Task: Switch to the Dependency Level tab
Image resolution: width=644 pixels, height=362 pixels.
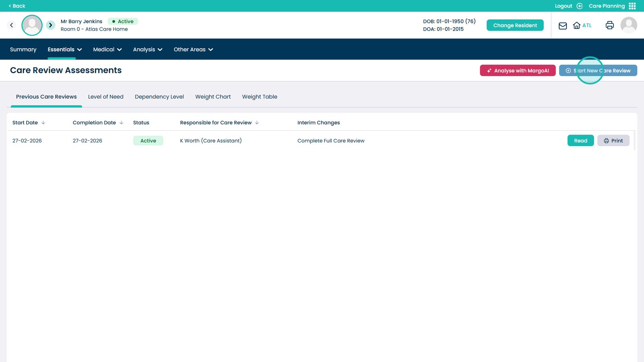Action: [159, 97]
